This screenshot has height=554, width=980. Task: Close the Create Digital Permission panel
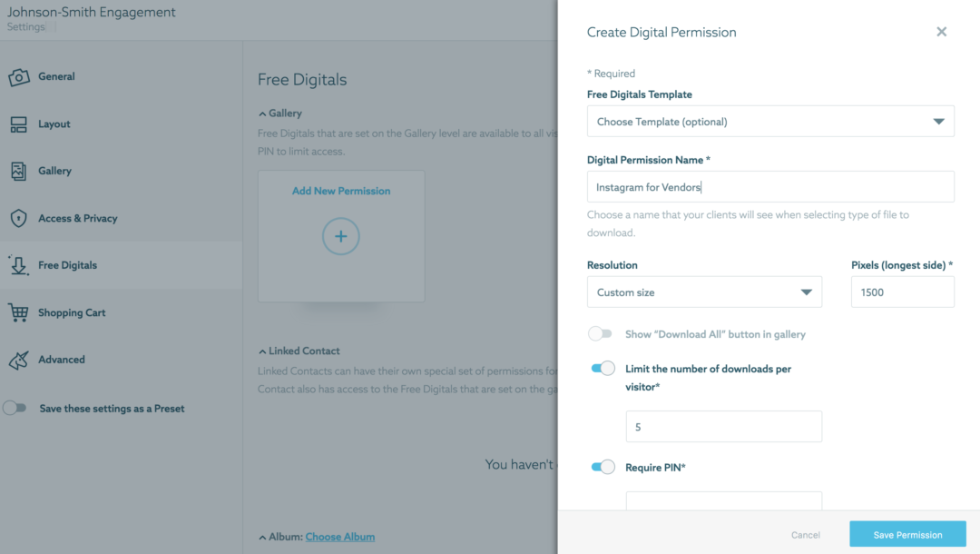[x=941, y=32]
